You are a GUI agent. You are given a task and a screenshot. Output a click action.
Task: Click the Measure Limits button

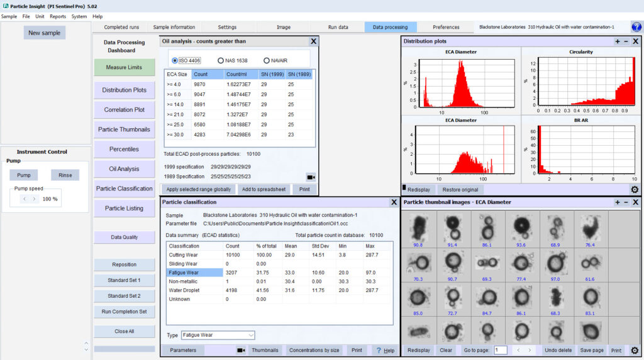point(124,67)
